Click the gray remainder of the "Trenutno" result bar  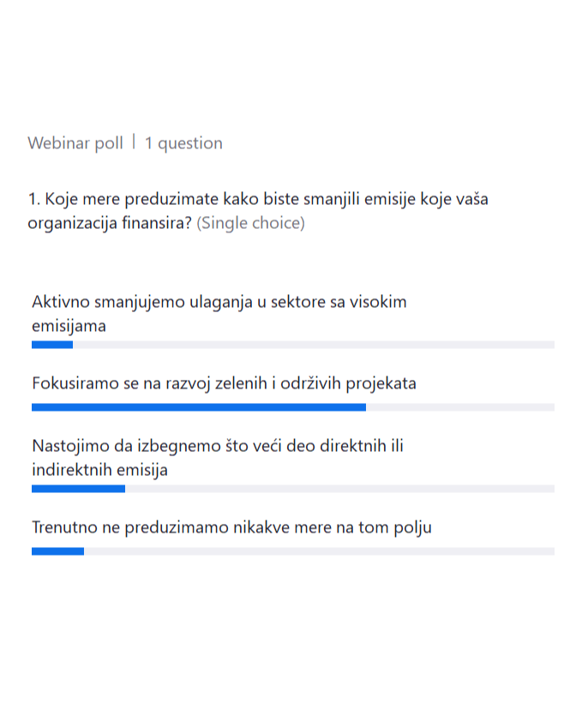[x=319, y=551]
